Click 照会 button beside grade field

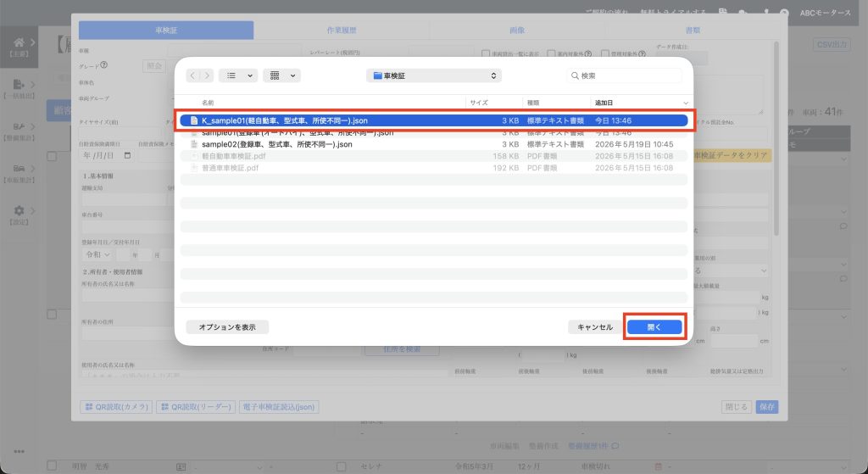coord(154,66)
